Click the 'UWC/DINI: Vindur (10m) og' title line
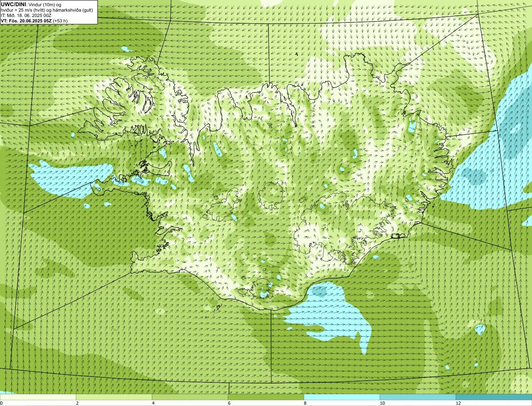532x406 pixels. [31, 4]
